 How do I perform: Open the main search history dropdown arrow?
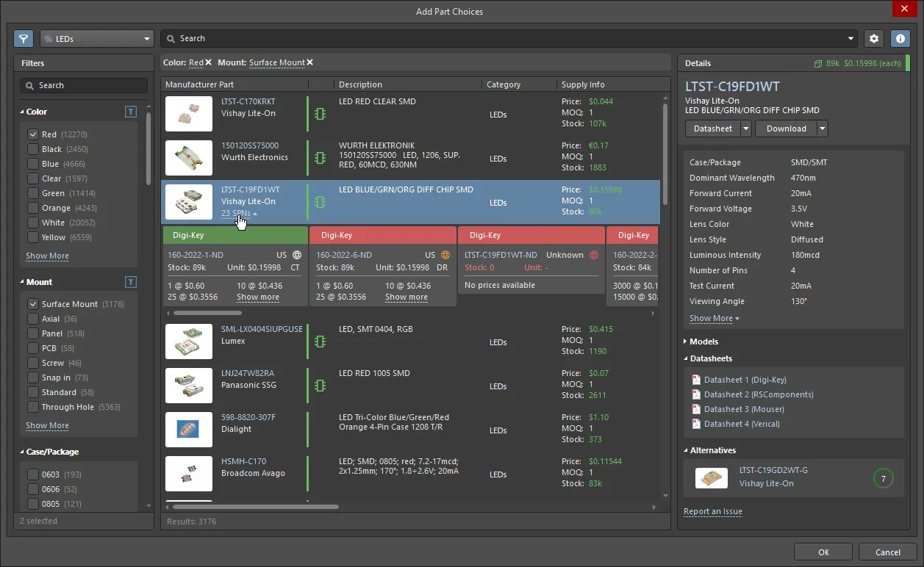(x=851, y=39)
